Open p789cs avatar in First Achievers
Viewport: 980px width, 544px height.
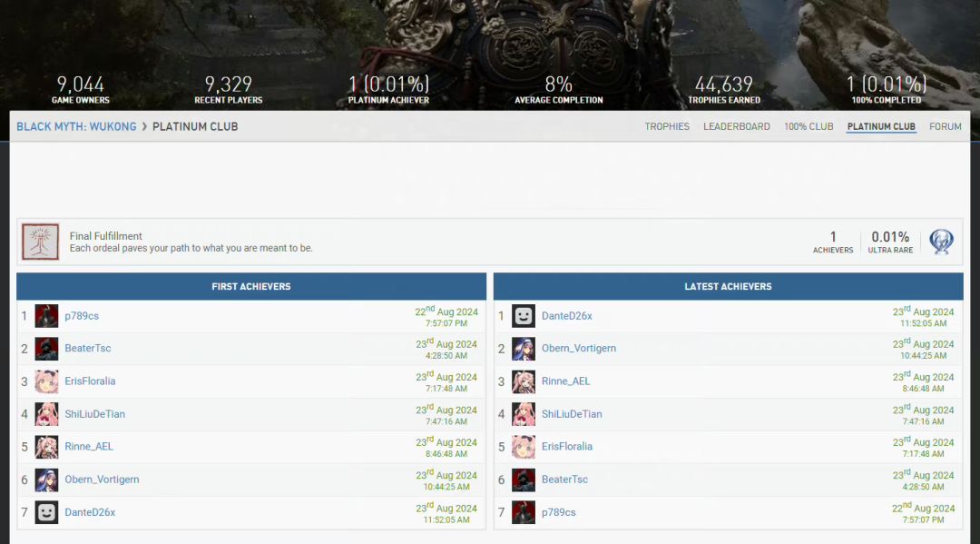46,316
